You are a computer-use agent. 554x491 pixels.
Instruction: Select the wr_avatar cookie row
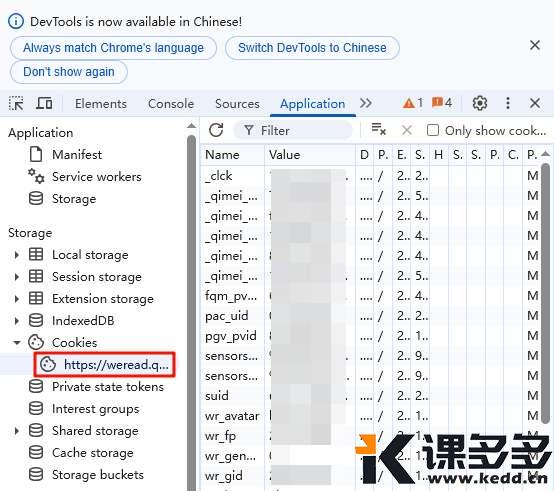click(x=370, y=416)
